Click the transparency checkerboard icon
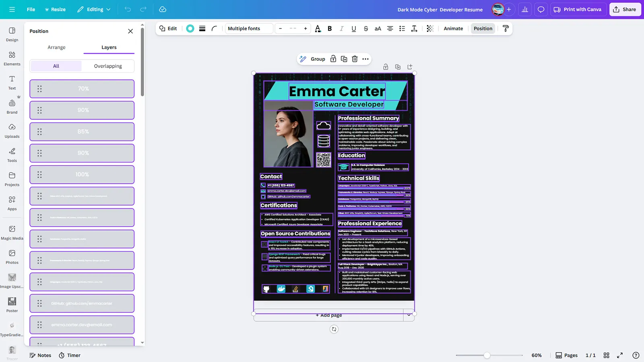 pyautogui.click(x=430, y=29)
